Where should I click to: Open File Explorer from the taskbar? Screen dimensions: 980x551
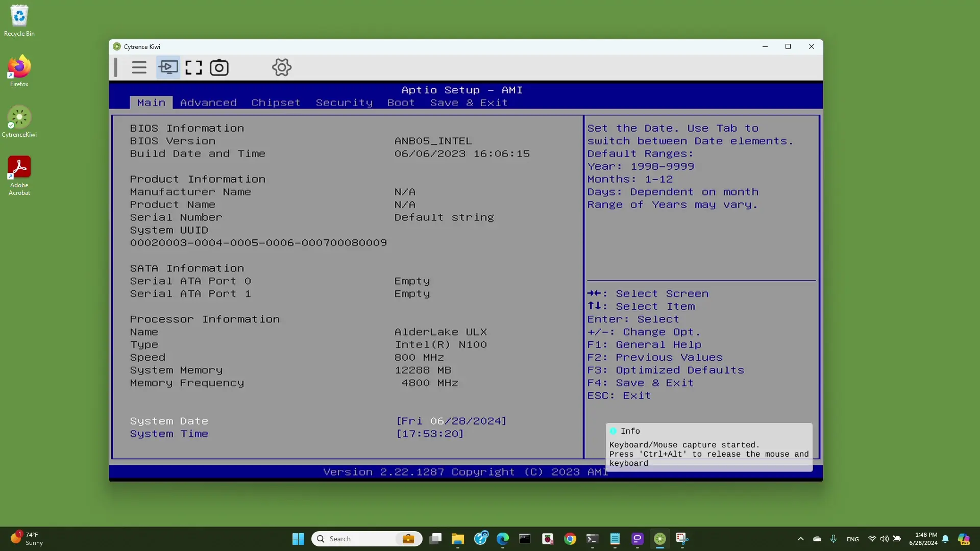(x=458, y=539)
